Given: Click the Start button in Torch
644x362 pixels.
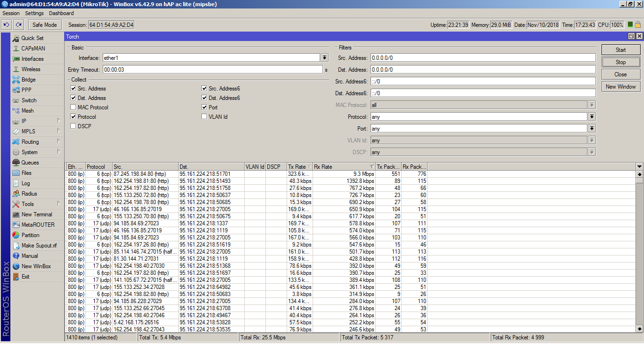Looking at the screenshot, I should point(621,50).
